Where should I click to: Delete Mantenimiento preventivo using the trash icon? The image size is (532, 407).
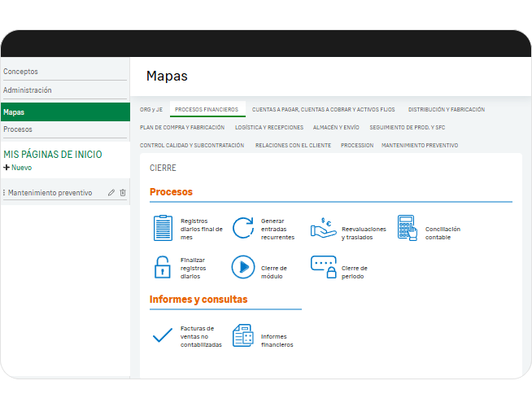[123, 193]
